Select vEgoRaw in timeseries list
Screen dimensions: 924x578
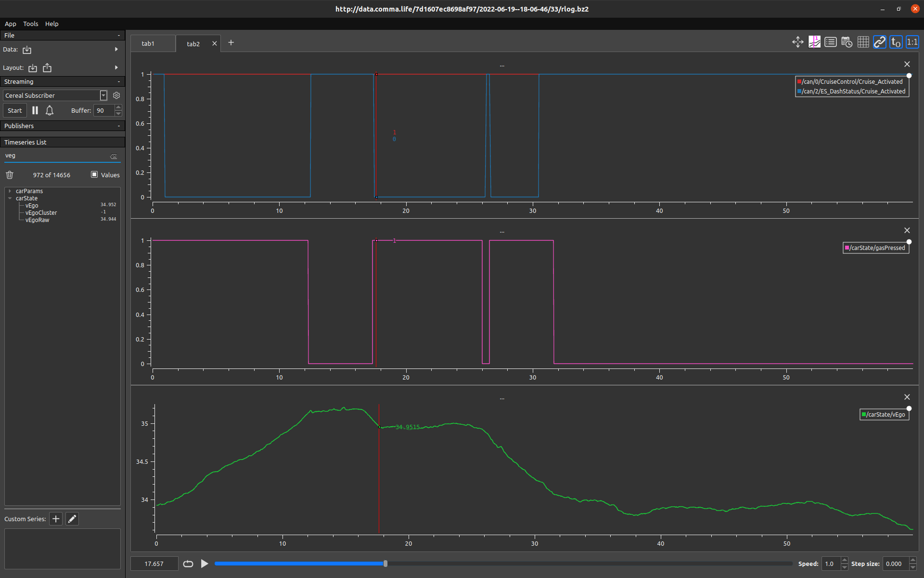(x=37, y=220)
